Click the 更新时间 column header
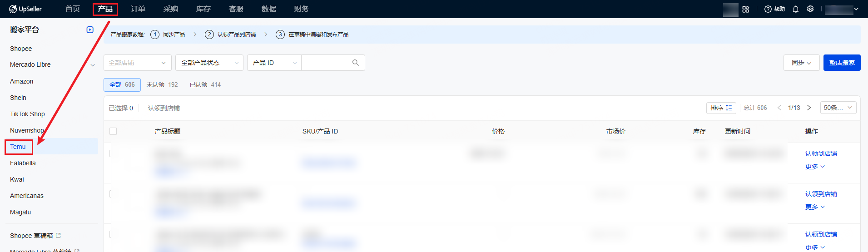This screenshot has width=868, height=252. [x=738, y=131]
